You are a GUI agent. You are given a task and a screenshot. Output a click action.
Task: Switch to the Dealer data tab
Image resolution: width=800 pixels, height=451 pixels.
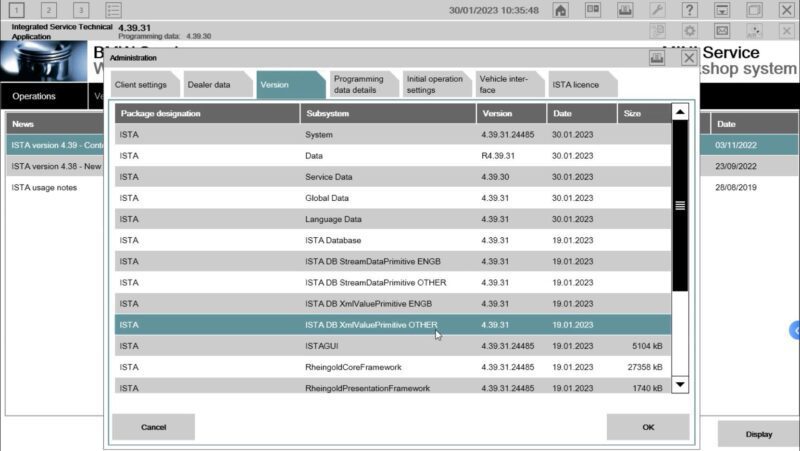(218, 85)
